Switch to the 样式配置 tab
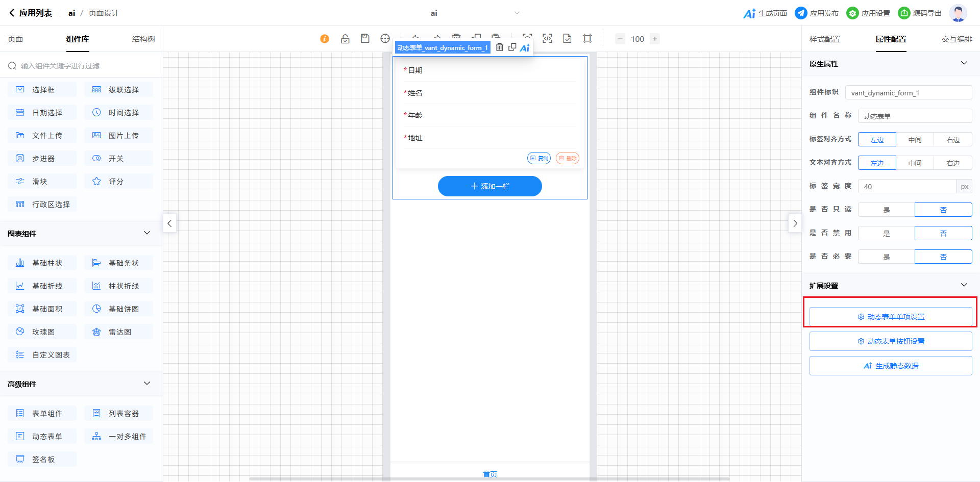 [824, 39]
